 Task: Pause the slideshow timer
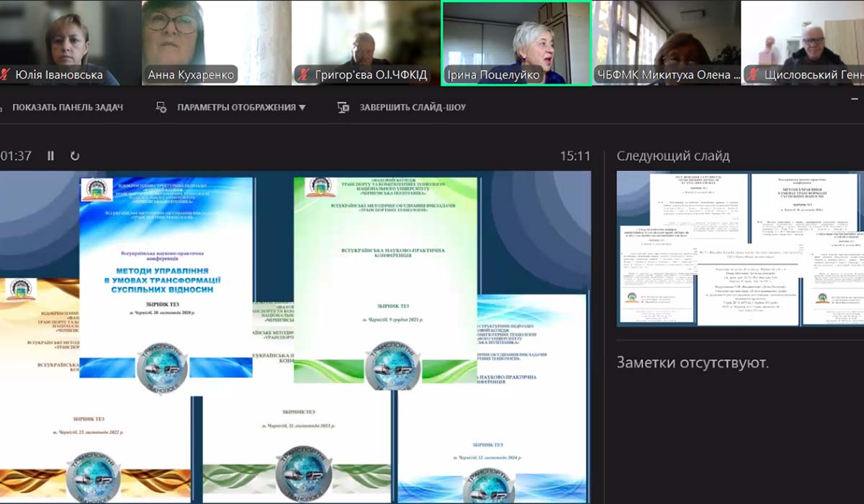pyautogui.click(x=50, y=156)
